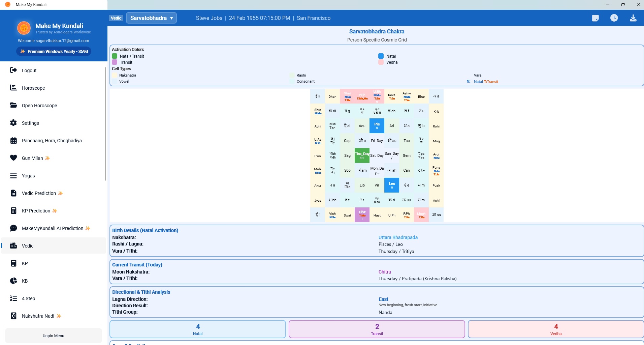
Task: Click the Vedic mode button in header
Action: point(116,18)
